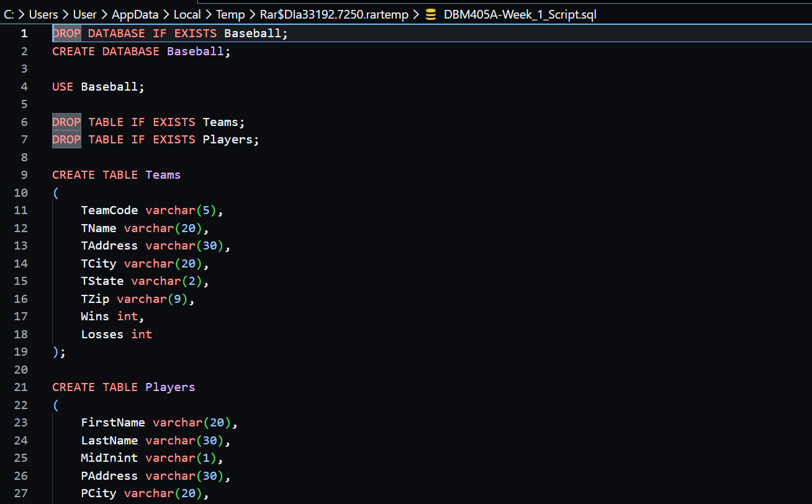
Task: Click line number 21 in the gutter
Action: 21,387
